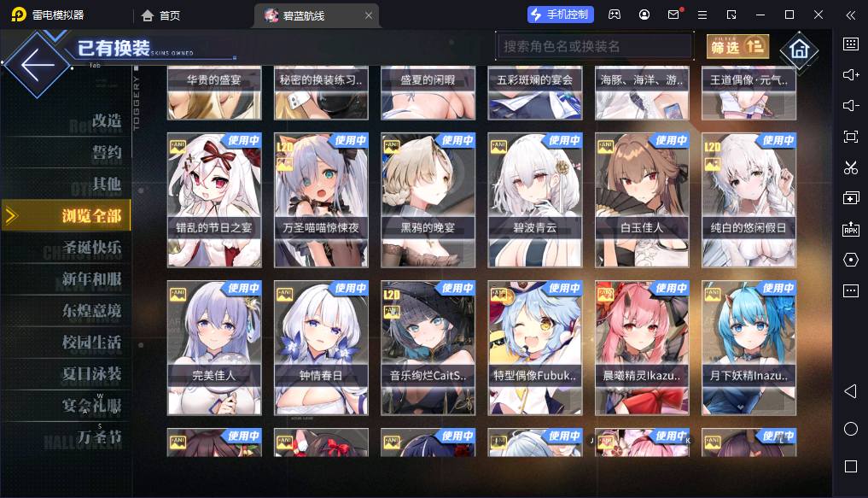Open the 王道偶像·元气.. skin card

pyautogui.click(x=749, y=92)
